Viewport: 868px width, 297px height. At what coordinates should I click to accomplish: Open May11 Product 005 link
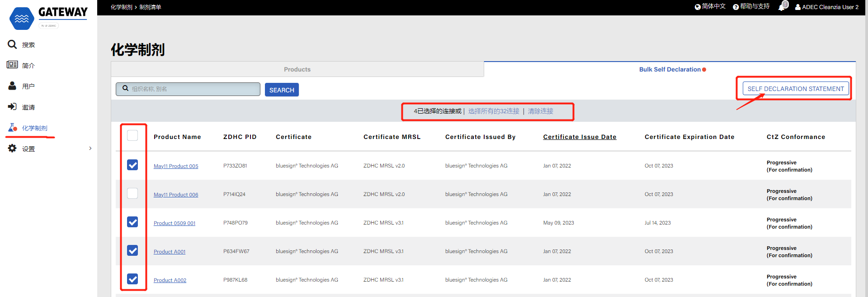click(176, 166)
